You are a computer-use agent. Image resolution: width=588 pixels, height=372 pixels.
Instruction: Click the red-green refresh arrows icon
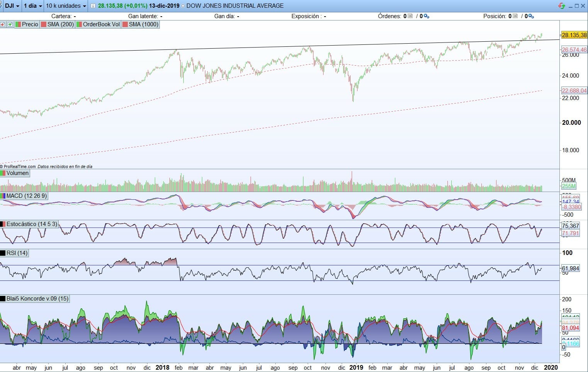(x=562, y=6)
